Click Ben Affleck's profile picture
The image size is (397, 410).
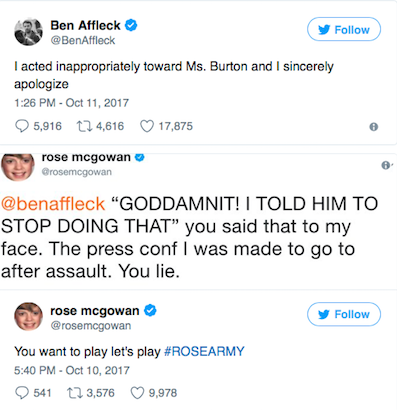28,32
